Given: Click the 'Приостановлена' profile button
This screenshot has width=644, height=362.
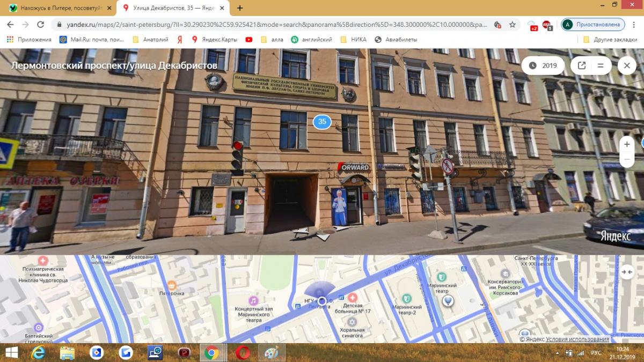Looking at the screenshot, I should pos(594,25).
